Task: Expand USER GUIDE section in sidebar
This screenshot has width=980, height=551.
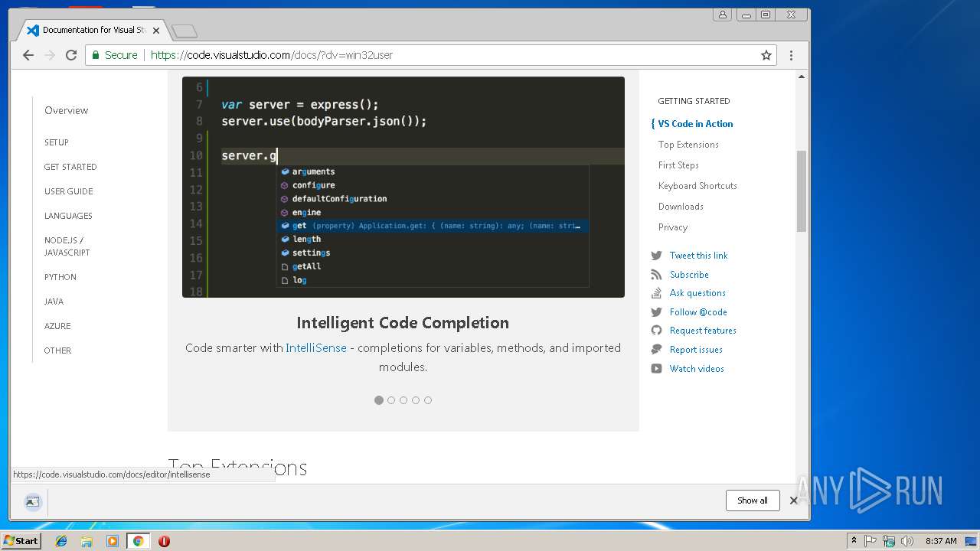Action: (68, 191)
